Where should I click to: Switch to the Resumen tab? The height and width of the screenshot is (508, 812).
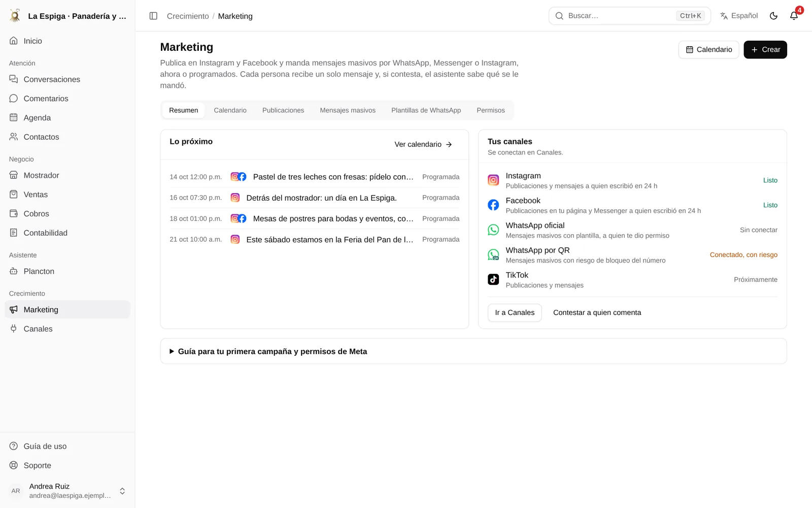point(184,110)
